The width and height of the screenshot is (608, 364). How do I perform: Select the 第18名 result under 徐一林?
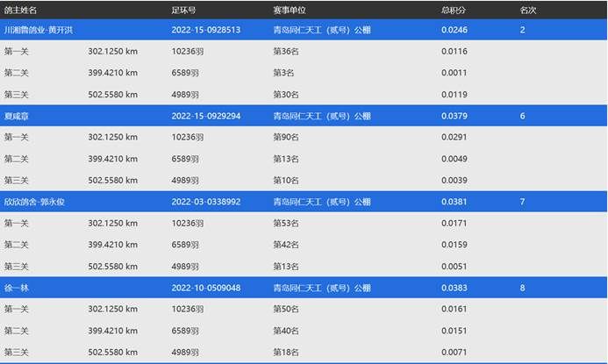click(286, 352)
